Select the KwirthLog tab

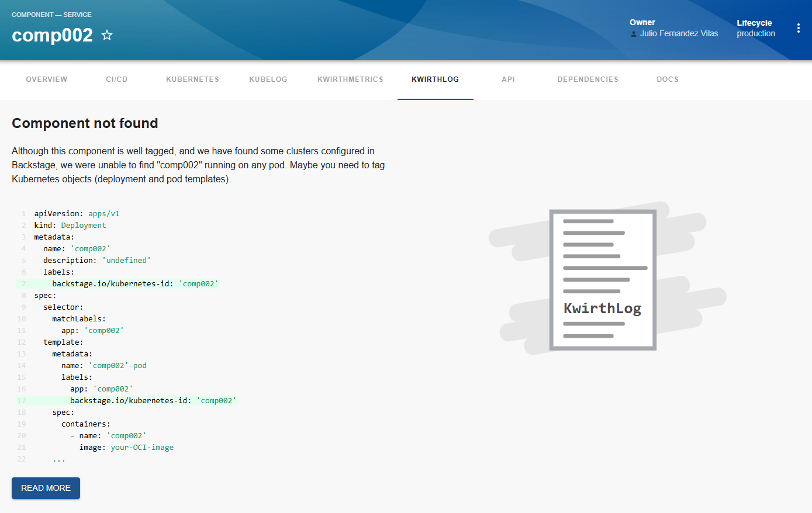(x=436, y=79)
